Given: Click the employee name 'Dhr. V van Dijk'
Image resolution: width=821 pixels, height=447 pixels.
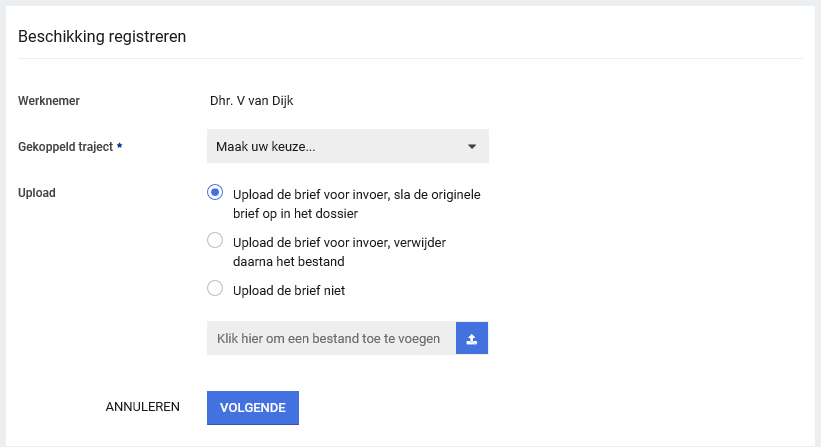Looking at the screenshot, I should 245,100.
